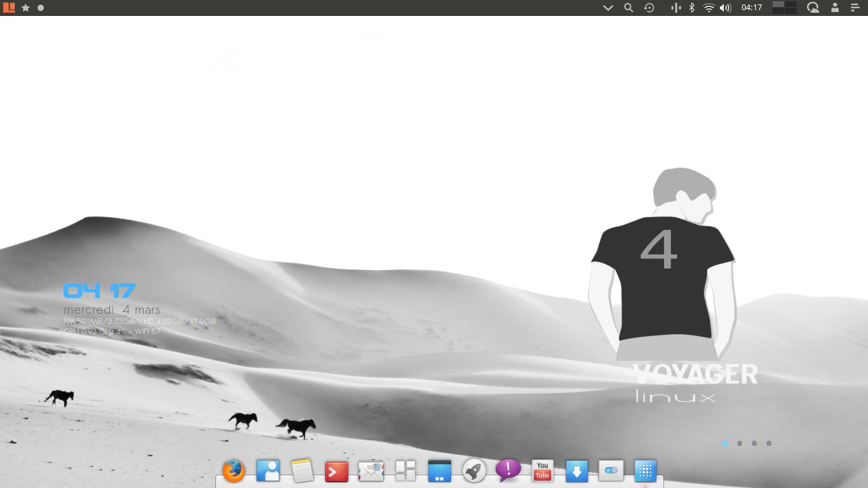Expand the chevron arrow in the top panel
868x488 pixels.
[x=608, y=8]
